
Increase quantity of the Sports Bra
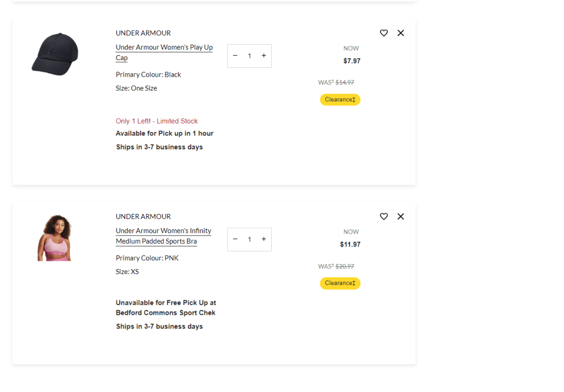[264, 239]
